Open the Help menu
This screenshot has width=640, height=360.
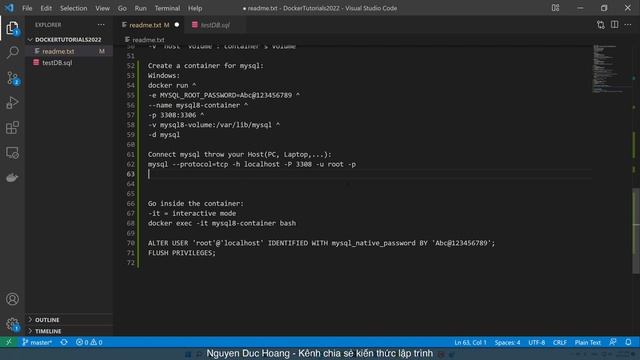[195, 8]
